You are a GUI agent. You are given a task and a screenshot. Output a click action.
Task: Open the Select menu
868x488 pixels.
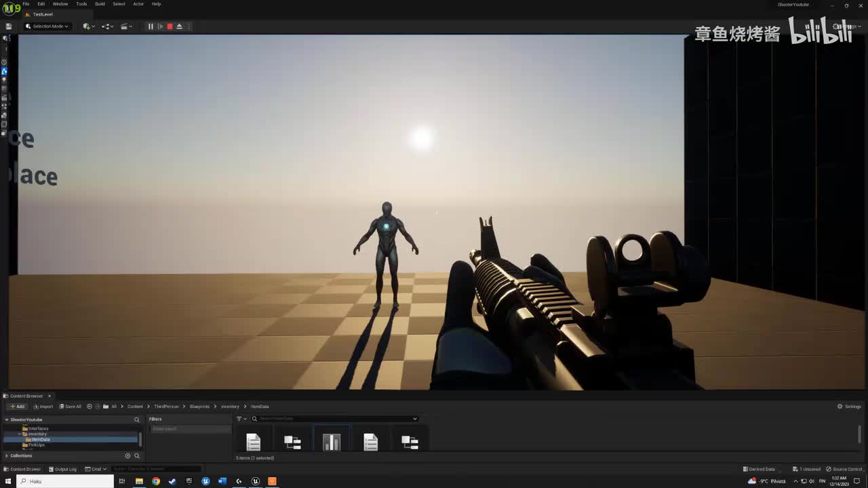(x=119, y=4)
